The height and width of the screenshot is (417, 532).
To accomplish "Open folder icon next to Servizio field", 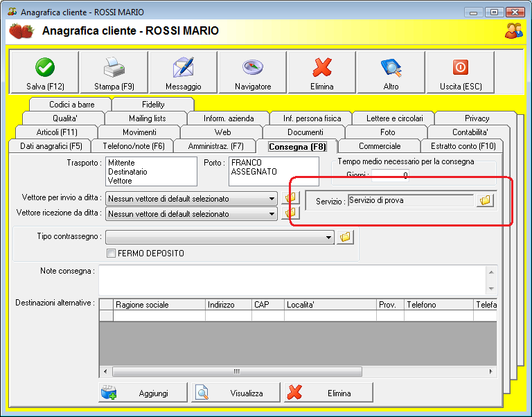I will click(x=485, y=200).
